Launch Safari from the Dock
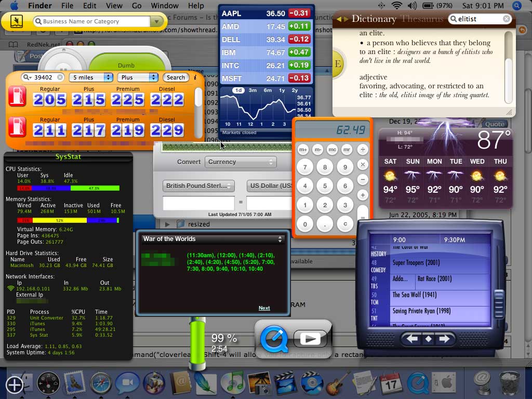This screenshot has height=399, width=532. (x=101, y=383)
